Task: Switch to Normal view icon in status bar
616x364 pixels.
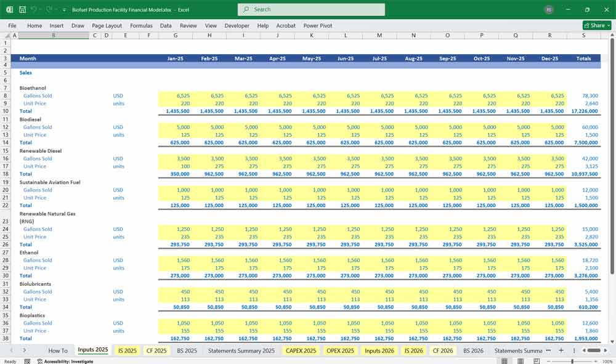Action: pos(504,361)
